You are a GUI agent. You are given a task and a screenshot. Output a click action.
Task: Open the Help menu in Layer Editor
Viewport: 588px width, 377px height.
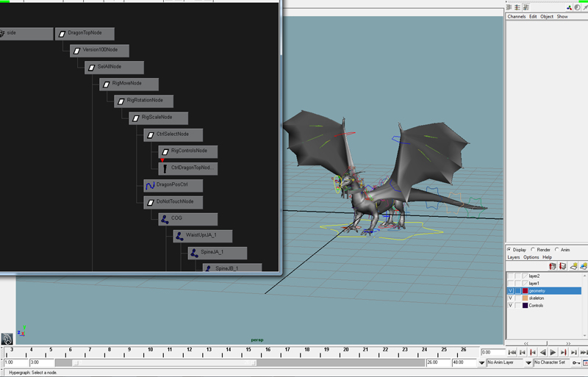[x=547, y=257]
